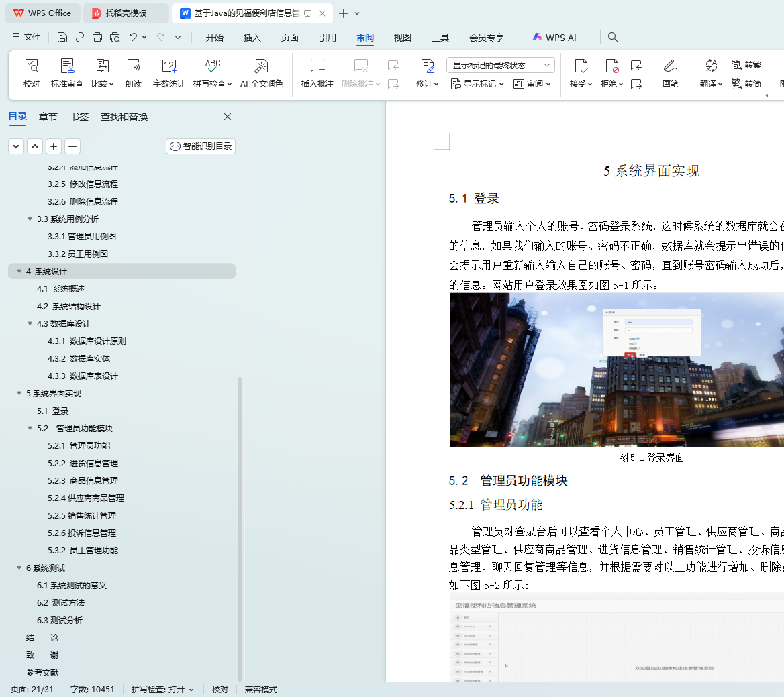Open the 字数统计 word count tool
Image resolution: width=784 pixels, height=697 pixels.
[168, 72]
